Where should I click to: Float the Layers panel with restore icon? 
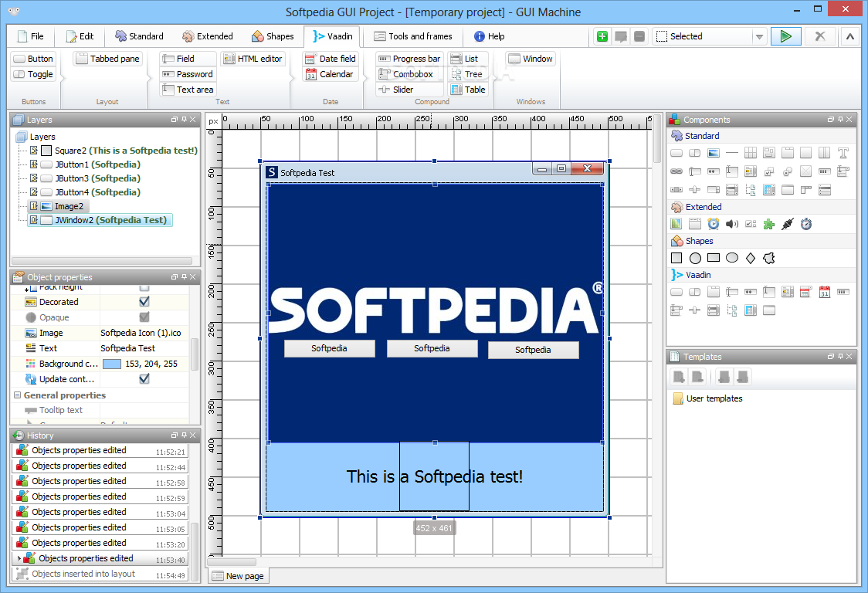(175, 120)
